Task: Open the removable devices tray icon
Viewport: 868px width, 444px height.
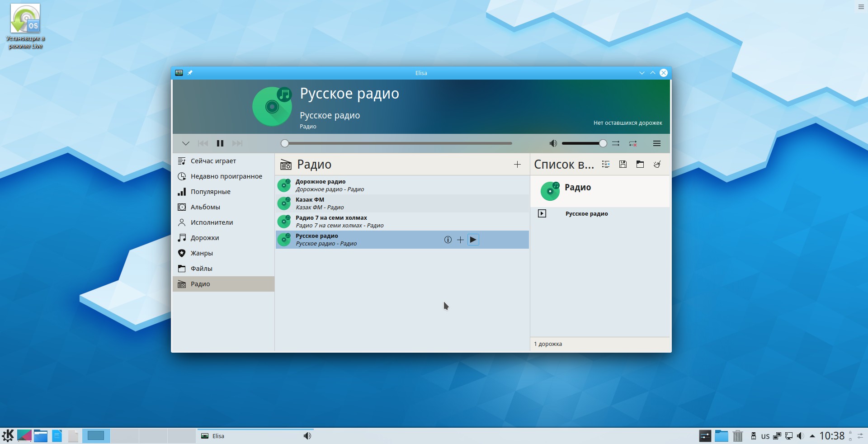Action: (754, 436)
